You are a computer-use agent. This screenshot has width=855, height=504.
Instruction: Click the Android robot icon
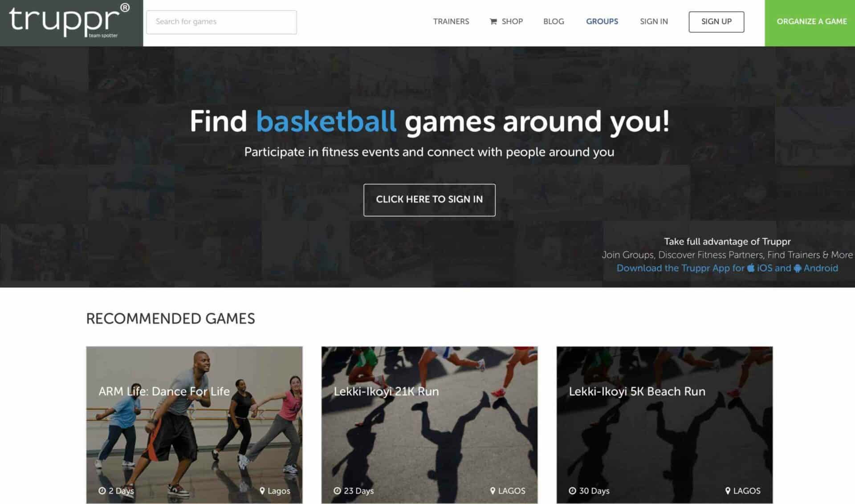[797, 268]
